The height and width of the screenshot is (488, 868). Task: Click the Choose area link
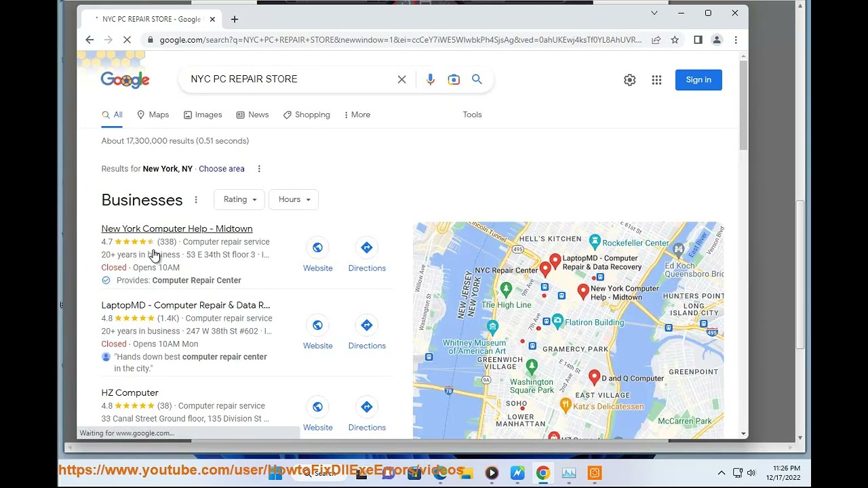point(222,169)
